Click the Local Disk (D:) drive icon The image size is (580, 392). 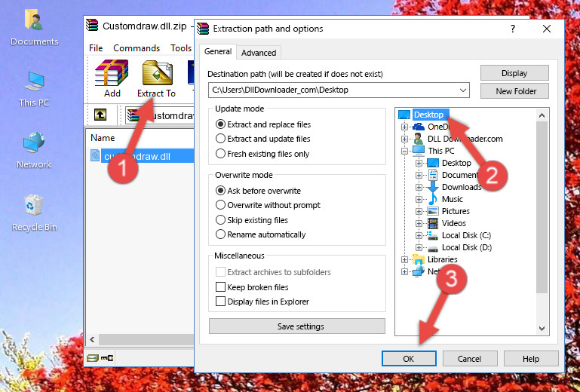click(x=433, y=247)
